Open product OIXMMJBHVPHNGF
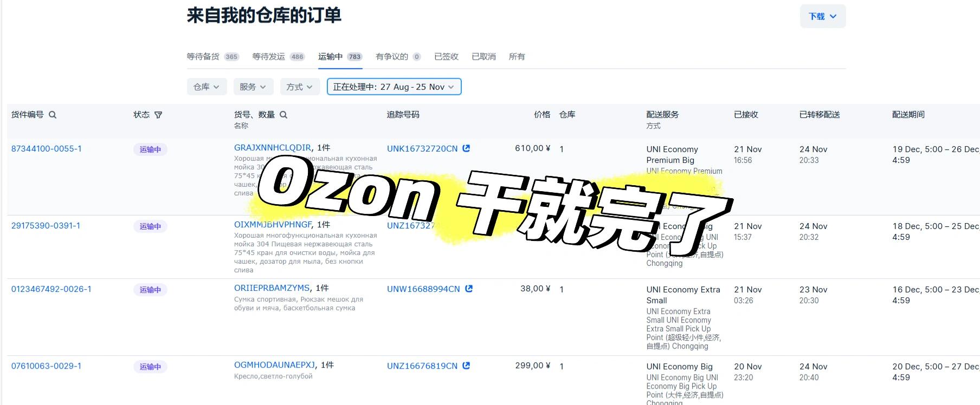This screenshot has height=405, width=980. tap(273, 224)
